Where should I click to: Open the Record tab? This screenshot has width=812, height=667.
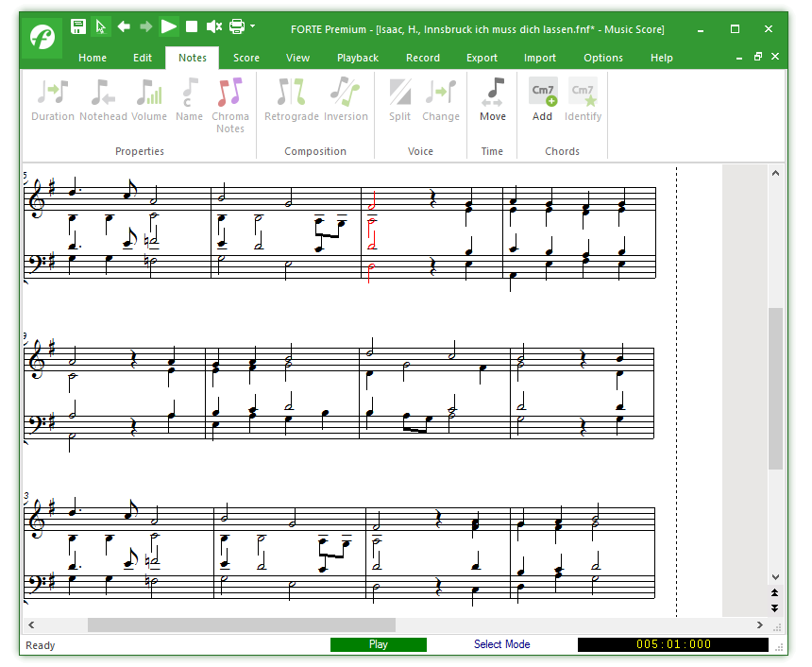click(x=423, y=58)
